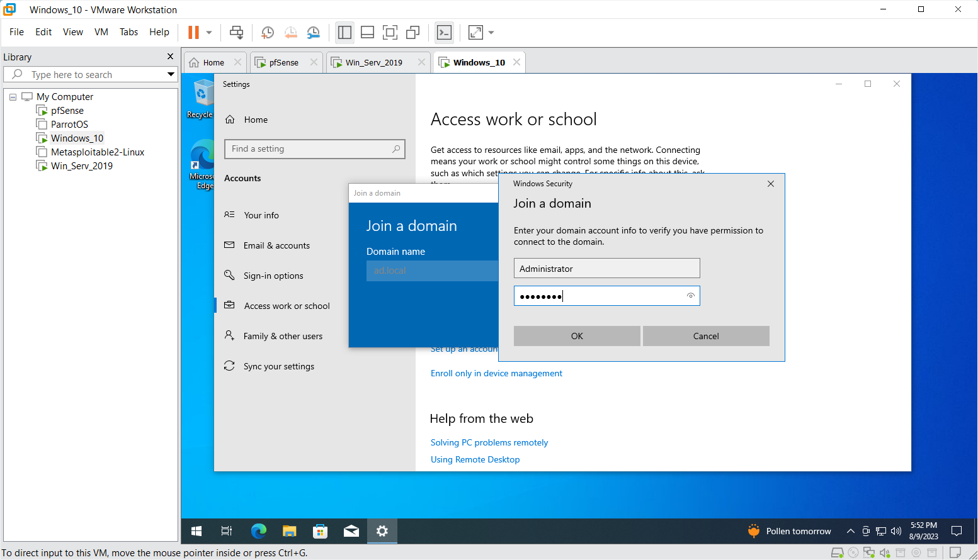Show hidden tray icons chevron
Screen dimensions: 978x560
point(850,531)
